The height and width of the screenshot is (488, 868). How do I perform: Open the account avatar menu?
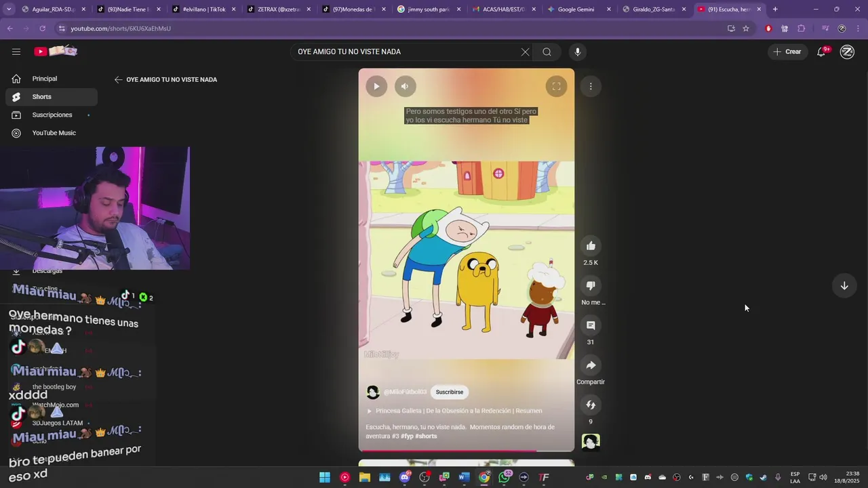click(847, 52)
